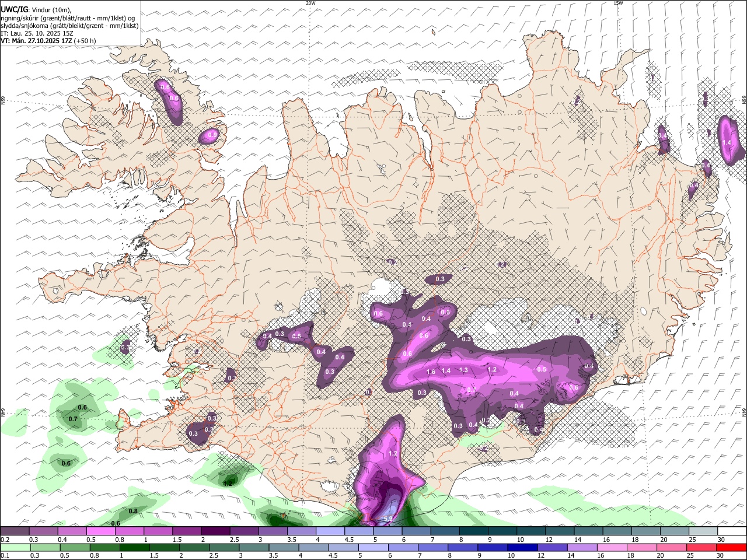Click the 1.3 value in the central snow band

tap(464, 370)
